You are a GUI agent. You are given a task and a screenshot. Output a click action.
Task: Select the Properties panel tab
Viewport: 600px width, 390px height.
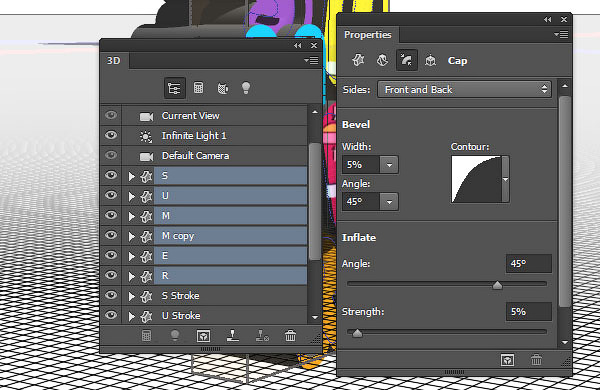(x=368, y=35)
